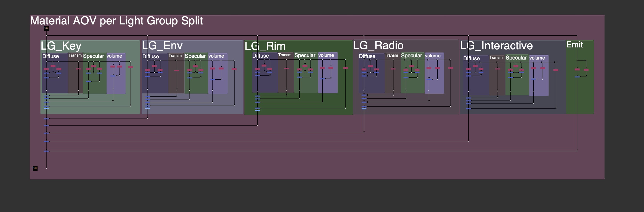The image size is (644, 212).
Task: Click the Material AOV per Light Group Split title
Action: 116,21
